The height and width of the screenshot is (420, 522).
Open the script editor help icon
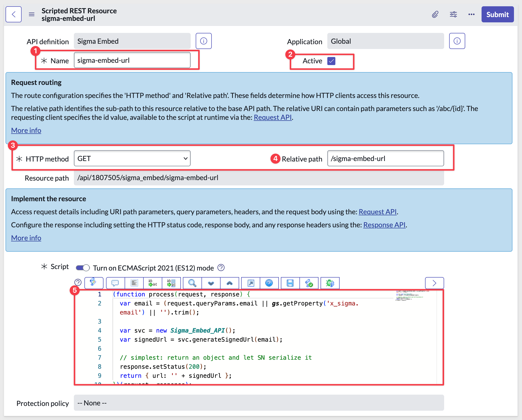point(78,282)
